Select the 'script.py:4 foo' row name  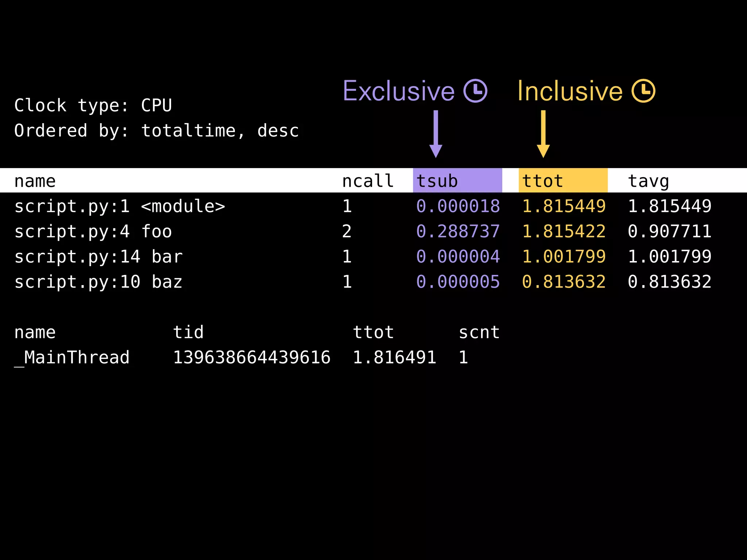93,232
